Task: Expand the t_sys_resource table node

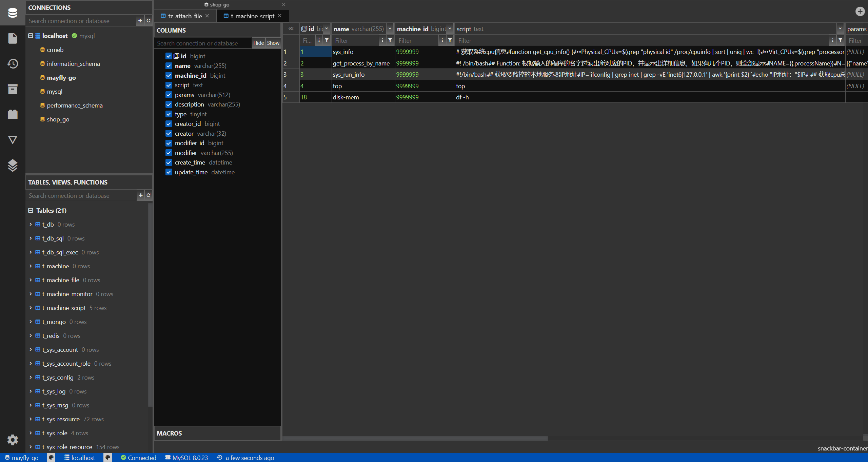Action: [31, 419]
